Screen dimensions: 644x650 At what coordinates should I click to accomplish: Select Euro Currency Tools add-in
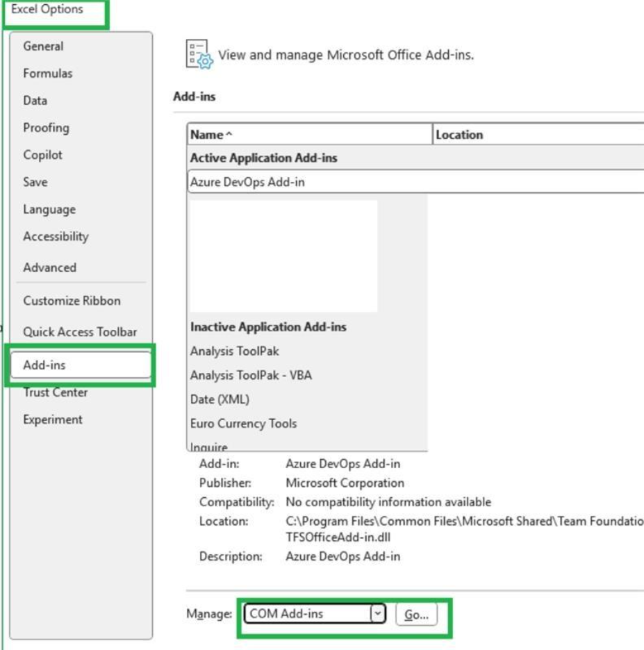coord(243,423)
